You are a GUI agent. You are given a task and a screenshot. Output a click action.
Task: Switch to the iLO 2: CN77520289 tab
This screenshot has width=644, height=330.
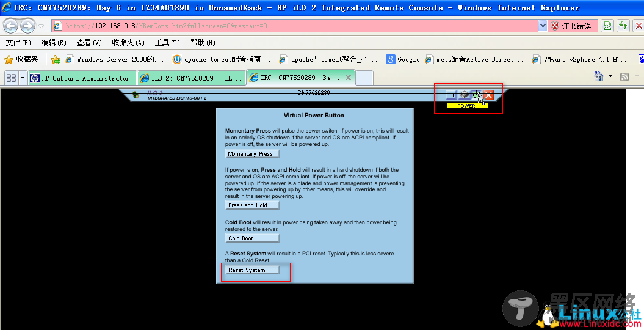click(192, 78)
